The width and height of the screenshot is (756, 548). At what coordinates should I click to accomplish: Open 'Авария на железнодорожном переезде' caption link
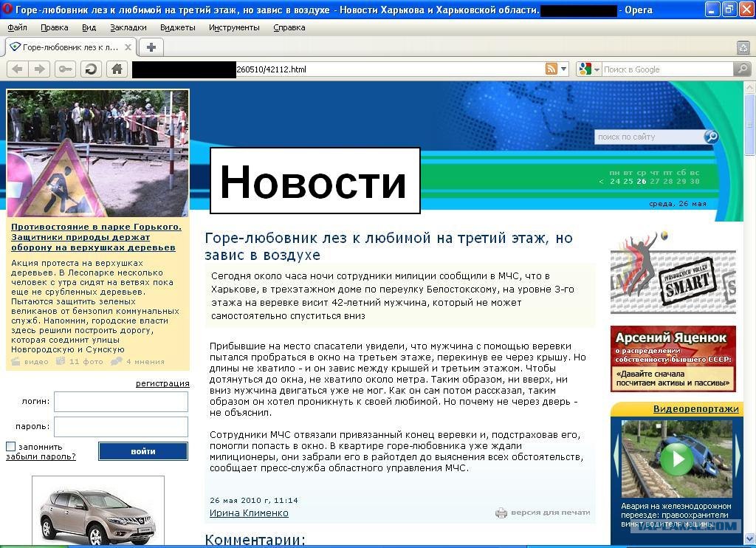pyautogui.click(x=676, y=515)
